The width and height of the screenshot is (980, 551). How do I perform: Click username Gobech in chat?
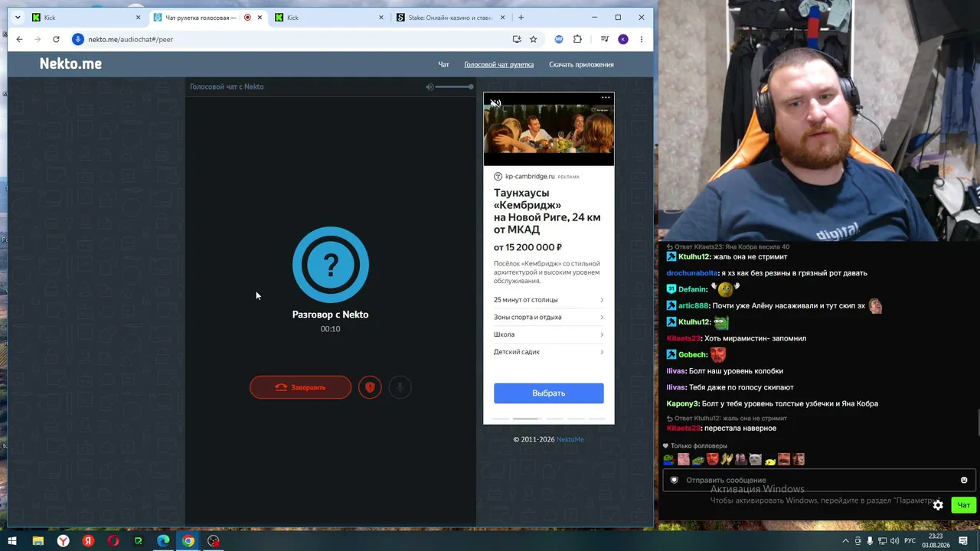point(692,355)
